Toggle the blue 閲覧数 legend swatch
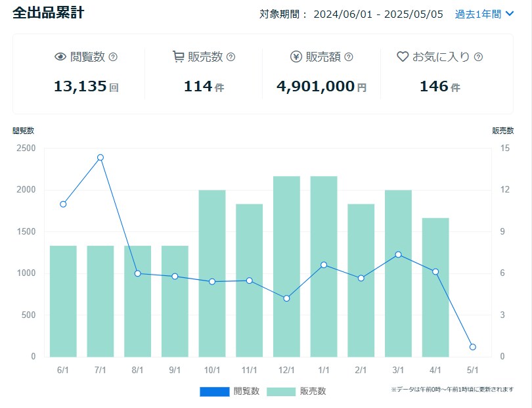Viewport: 532px width, 408px height. click(x=214, y=392)
